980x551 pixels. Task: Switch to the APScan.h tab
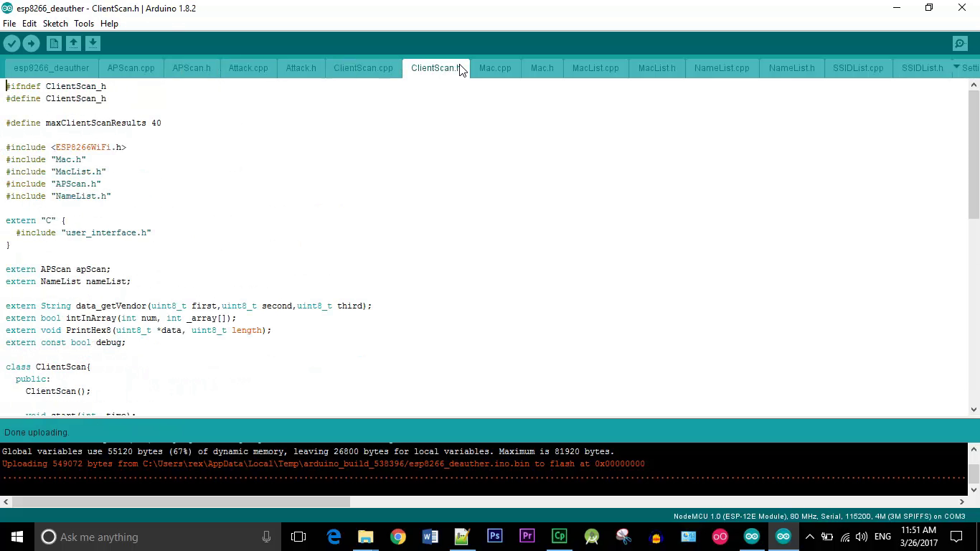click(192, 68)
